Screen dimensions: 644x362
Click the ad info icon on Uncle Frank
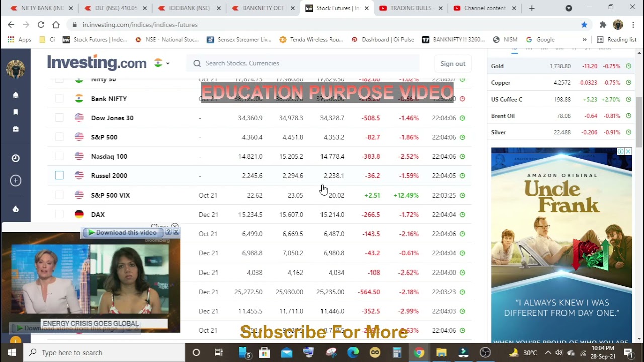621,151
